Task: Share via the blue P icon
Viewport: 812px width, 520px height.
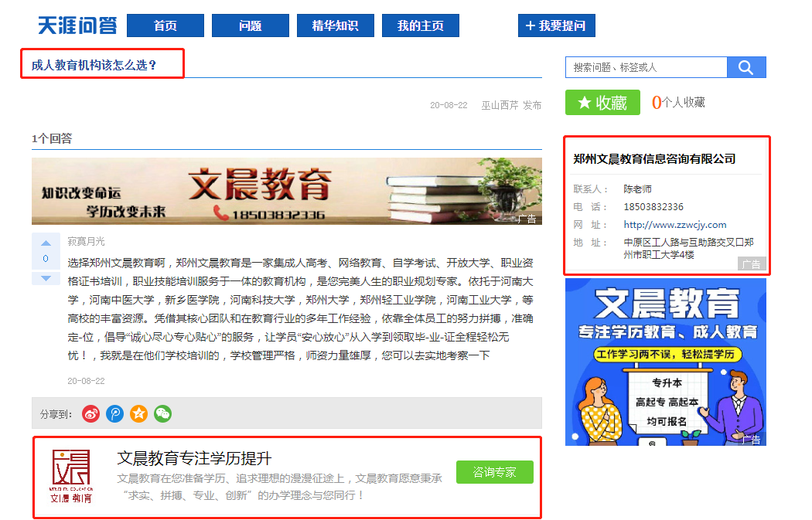Action: click(x=115, y=414)
